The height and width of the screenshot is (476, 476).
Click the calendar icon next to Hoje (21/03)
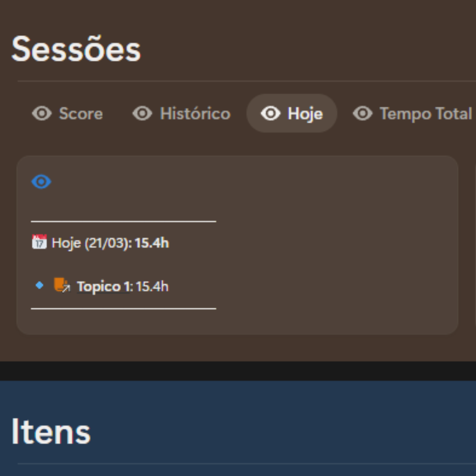click(39, 242)
